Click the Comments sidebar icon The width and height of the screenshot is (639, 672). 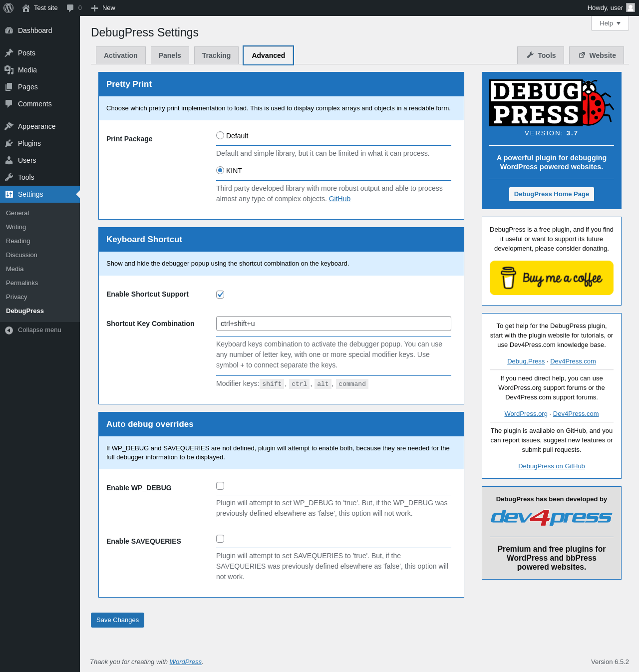[9, 104]
